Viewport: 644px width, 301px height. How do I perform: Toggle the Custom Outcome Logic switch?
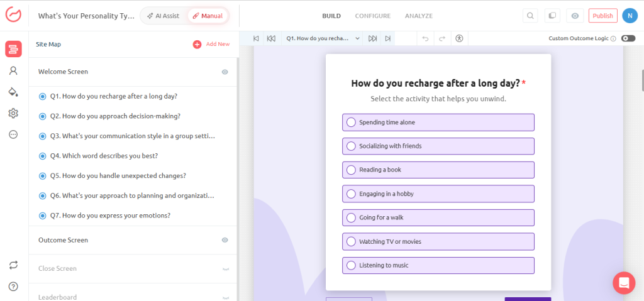pos(628,38)
